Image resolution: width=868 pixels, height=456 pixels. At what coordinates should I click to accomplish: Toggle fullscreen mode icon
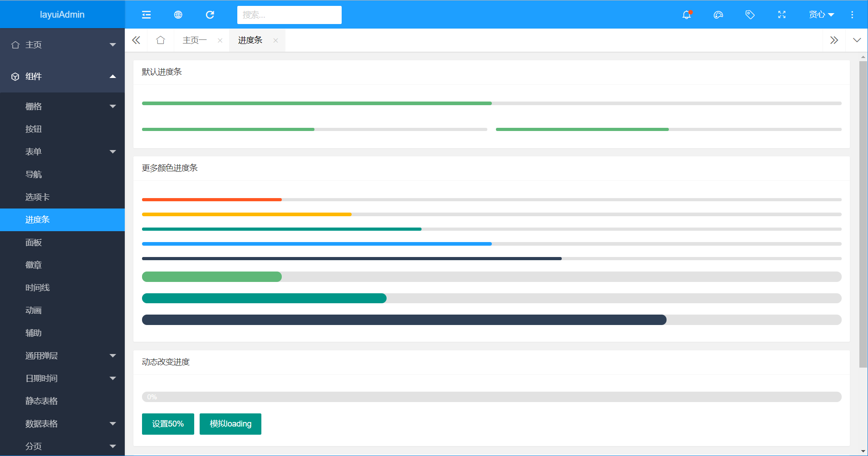(x=782, y=15)
